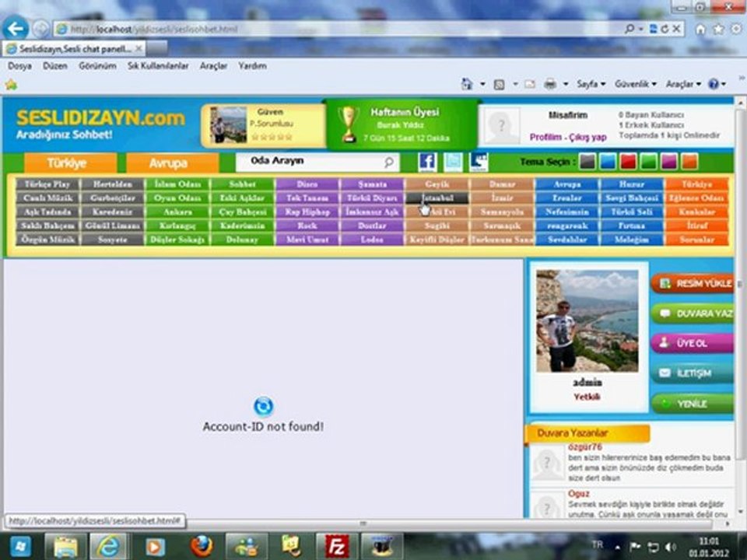Enter the Rap Hiphop chat room
Screen dimensions: 747x560
tap(307, 212)
